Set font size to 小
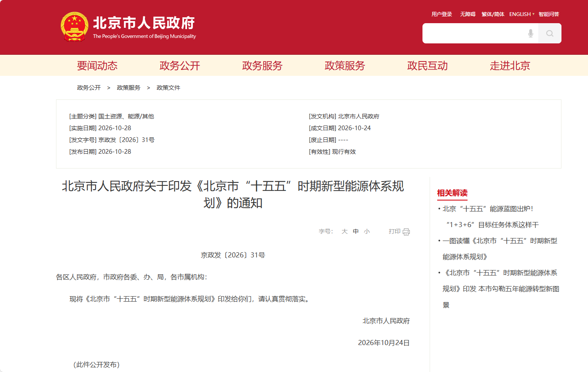588x372 pixels. pos(367,231)
